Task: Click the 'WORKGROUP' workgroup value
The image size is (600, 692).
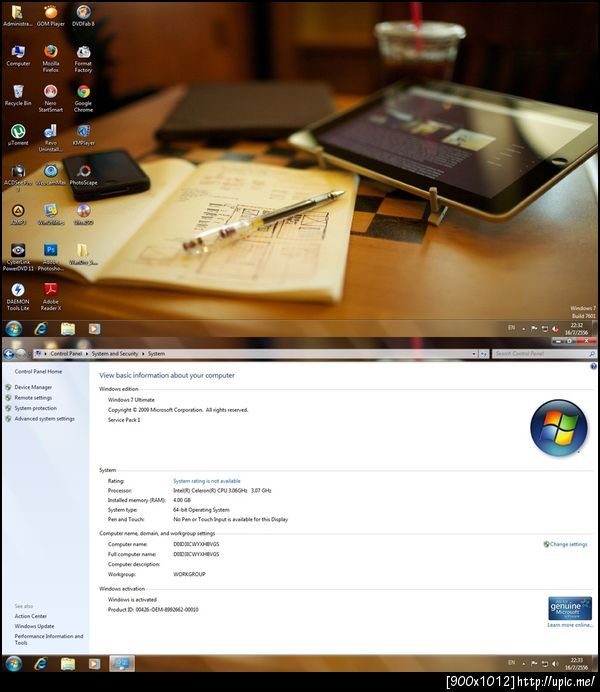Action: point(189,574)
